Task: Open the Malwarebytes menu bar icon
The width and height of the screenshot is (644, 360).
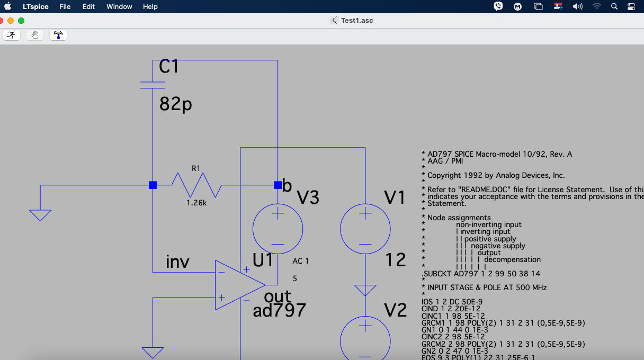Action: coord(517,6)
